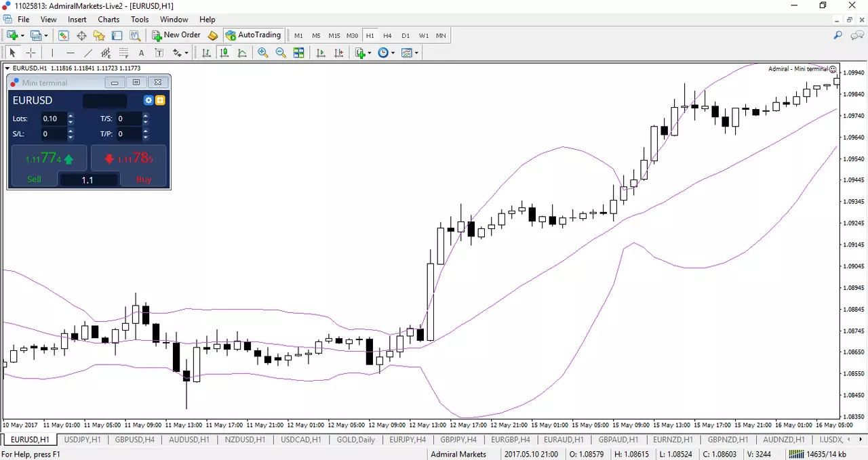Switch to the GBPNZD,H1 chart tab
The image size is (868, 460).
[727, 440]
